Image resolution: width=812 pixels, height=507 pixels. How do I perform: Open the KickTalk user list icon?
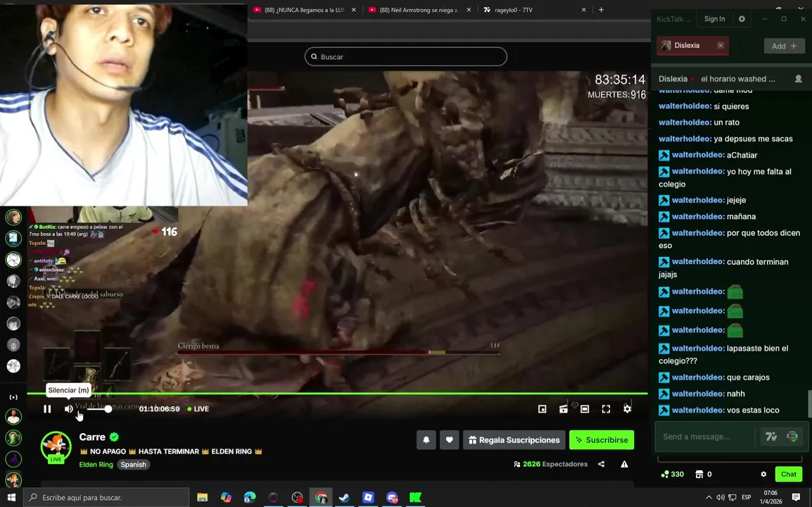(799, 79)
